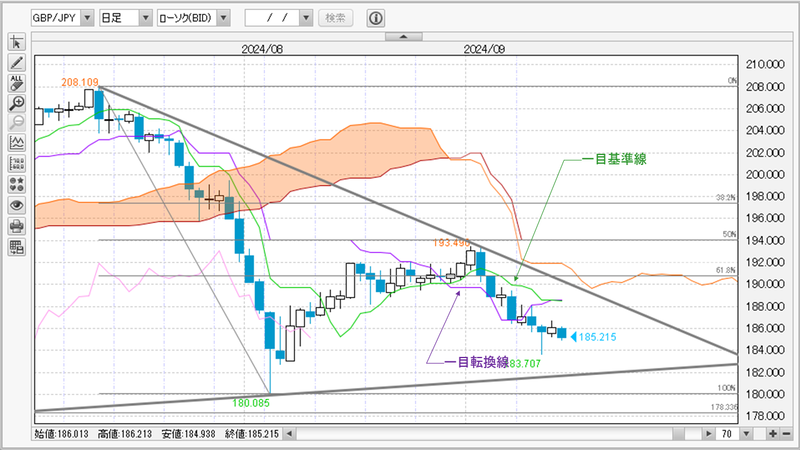Click the scrollbar left arrow
The image size is (800, 450).
(x=289, y=434)
